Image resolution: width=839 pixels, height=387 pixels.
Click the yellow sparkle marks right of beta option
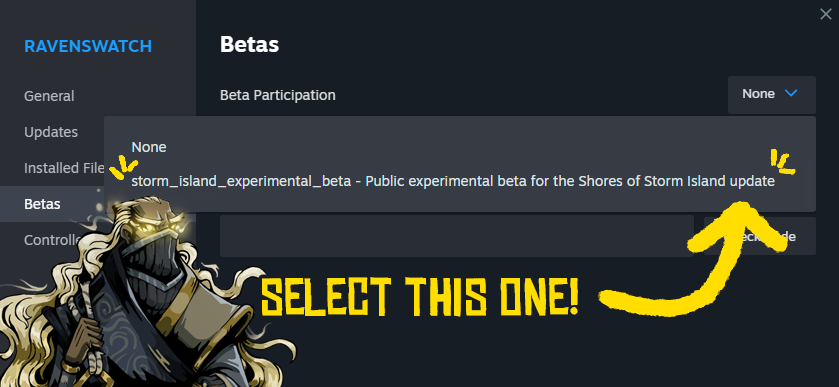[782, 162]
